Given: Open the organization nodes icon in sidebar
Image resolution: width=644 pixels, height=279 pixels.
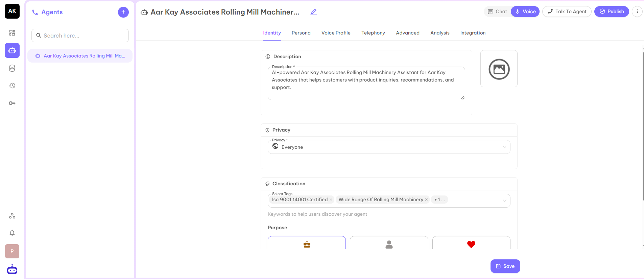Looking at the screenshot, I should point(12,216).
